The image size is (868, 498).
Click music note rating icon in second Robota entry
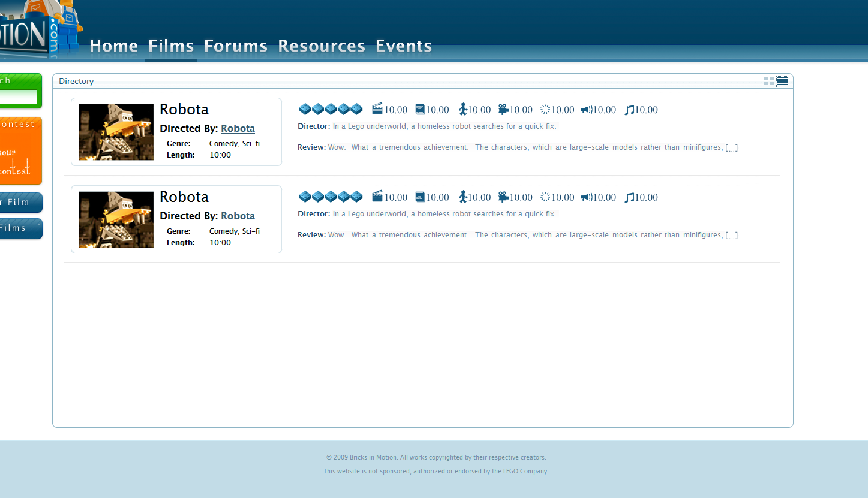point(629,197)
